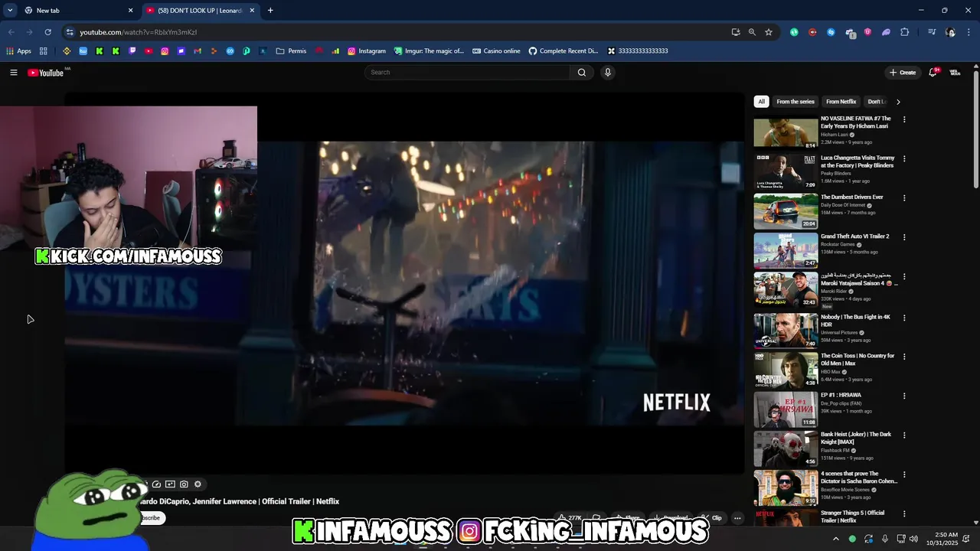Image resolution: width=980 pixels, height=551 pixels.
Task: Open The Dumbest Drivers Ever thumbnail
Action: pyautogui.click(x=786, y=211)
